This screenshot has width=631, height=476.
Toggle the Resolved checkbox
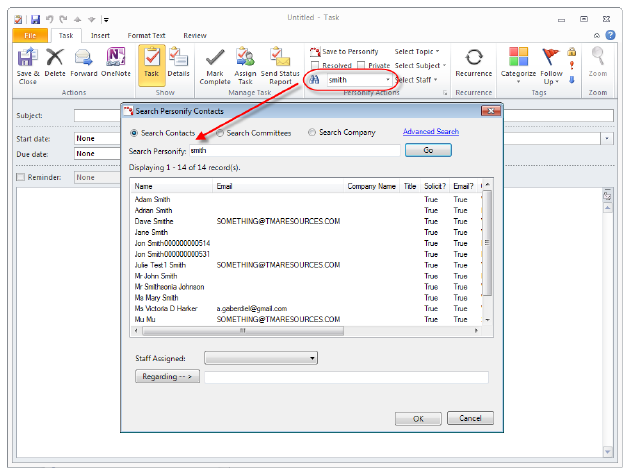tap(315, 65)
